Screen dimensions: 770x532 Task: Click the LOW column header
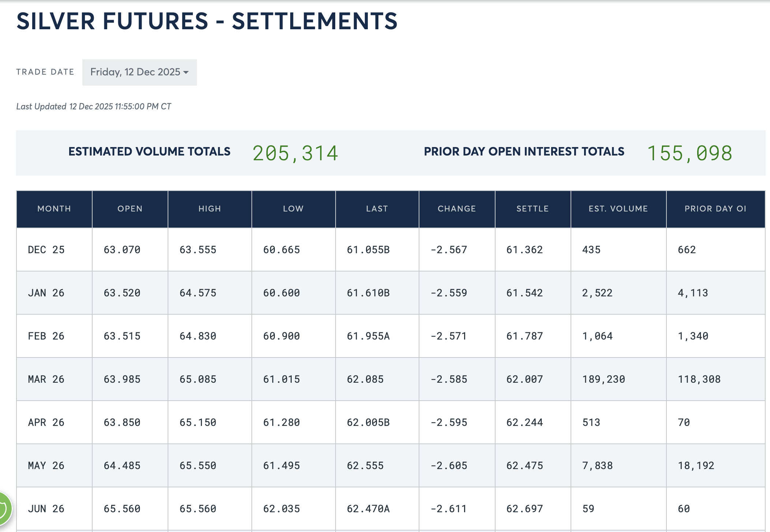pos(293,209)
